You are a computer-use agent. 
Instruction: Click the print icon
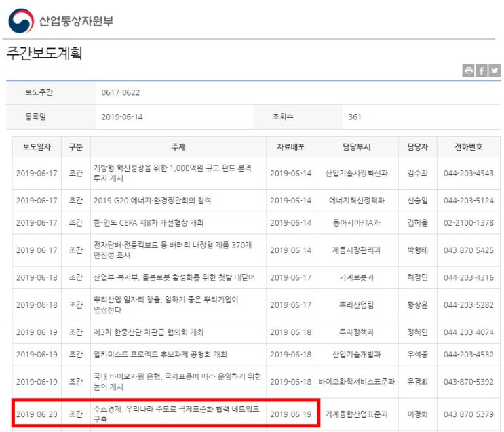point(468,71)
